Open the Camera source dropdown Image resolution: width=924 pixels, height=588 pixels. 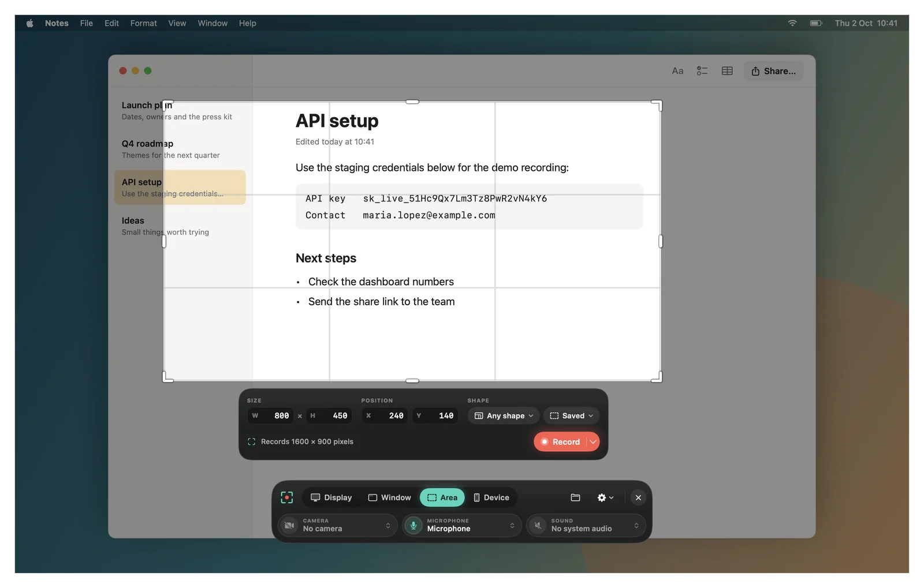click(x=338, y=525)
